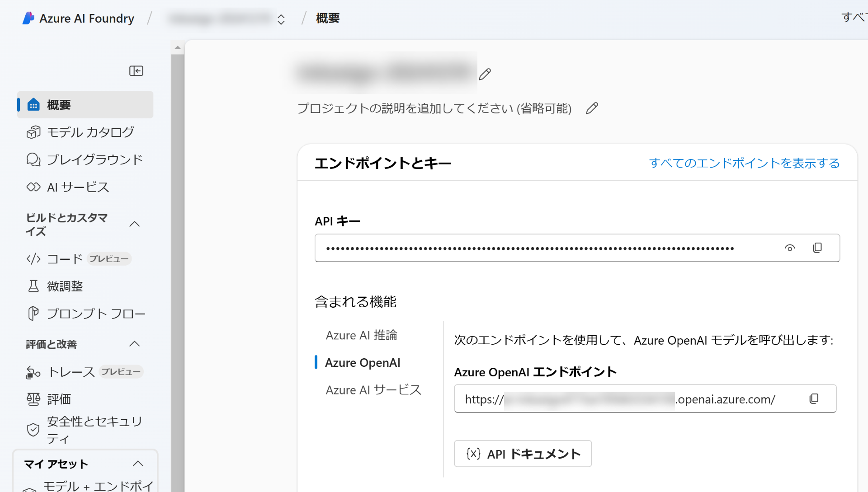Collapse the ビルドとカスタマイズ group
This screenshot has width=868, height=492.
(134, 224)
